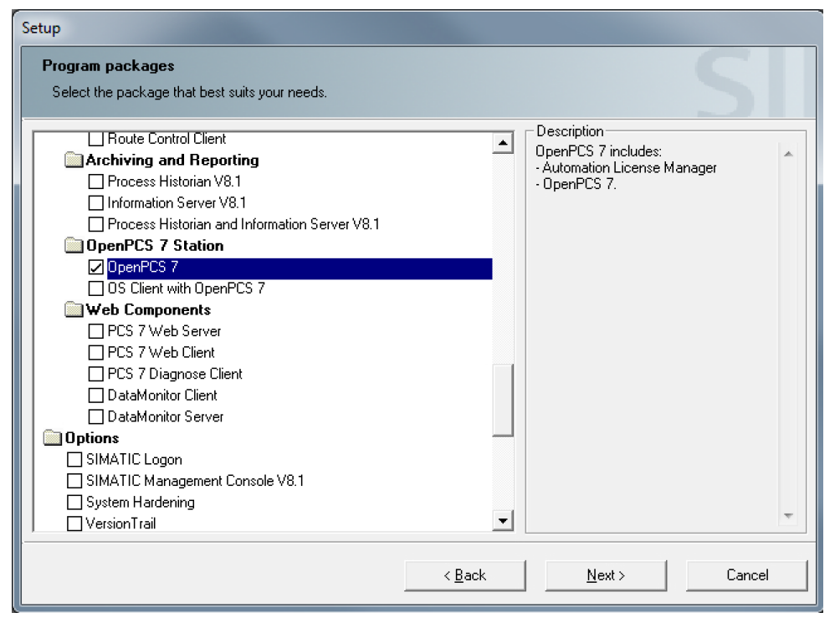The height and width of the screenshot is (628, 840).
Task: Highlight the PCS 7 Diagnose Client entry
Action: (175, 374)
